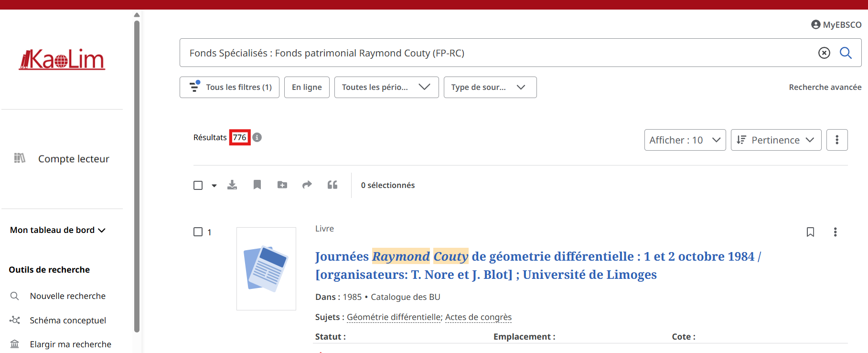Open the Recherche avancée link
Viewport: 868px width, 353px height.
click(x=825, y=87)
